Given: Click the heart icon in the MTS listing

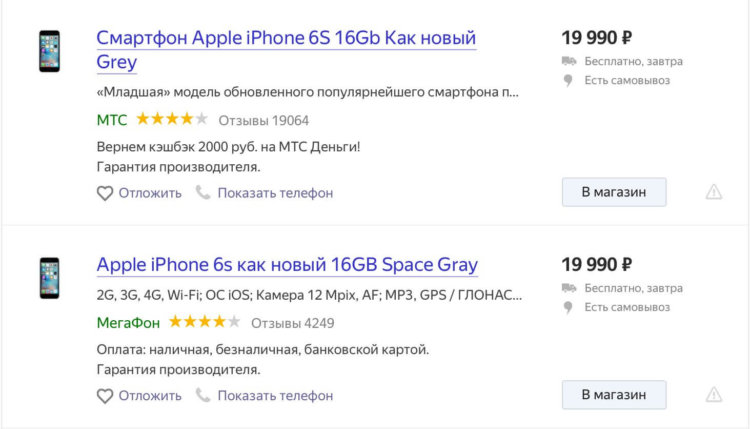Looking at the screenshot, I should click(x=105, y=193).
